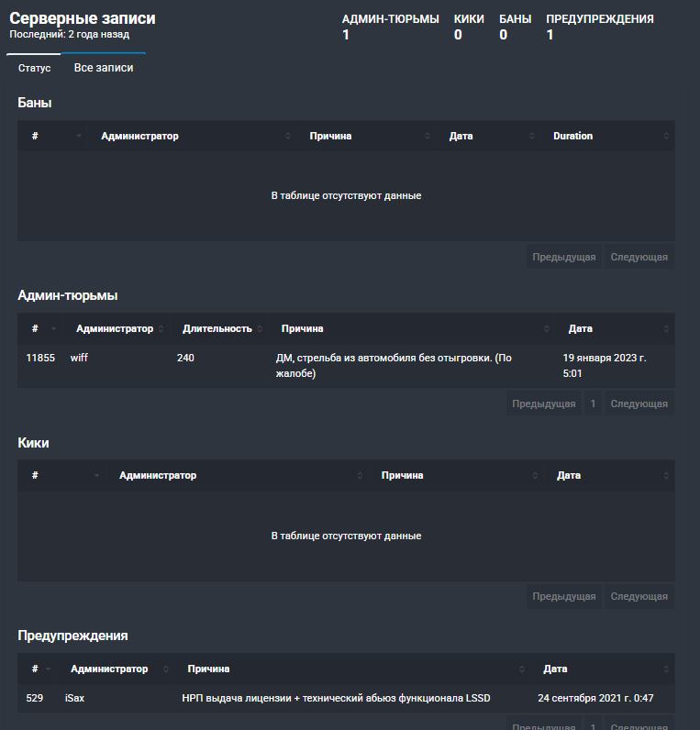Sort Admin-jails table by Дата arrows

point(666,328)
